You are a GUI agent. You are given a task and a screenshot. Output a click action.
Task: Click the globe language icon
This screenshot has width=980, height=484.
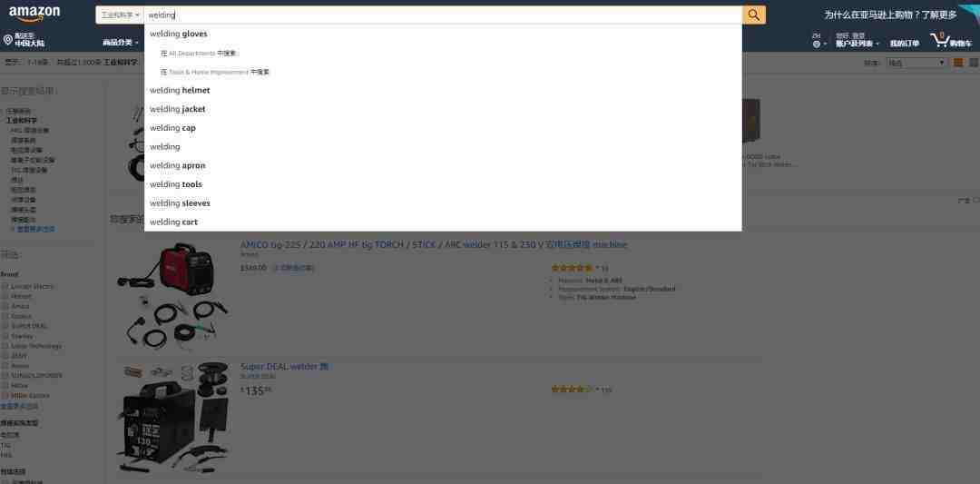(x=817, y=44)
